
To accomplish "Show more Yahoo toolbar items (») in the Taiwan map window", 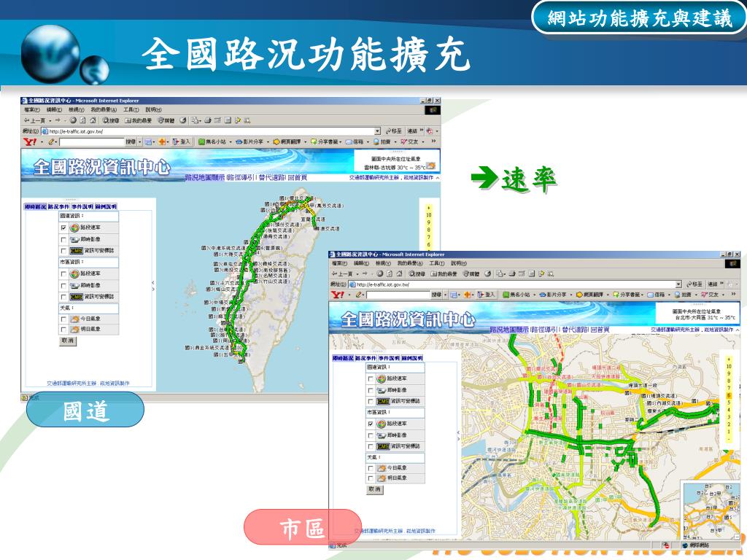I will (x=433, y=141).
